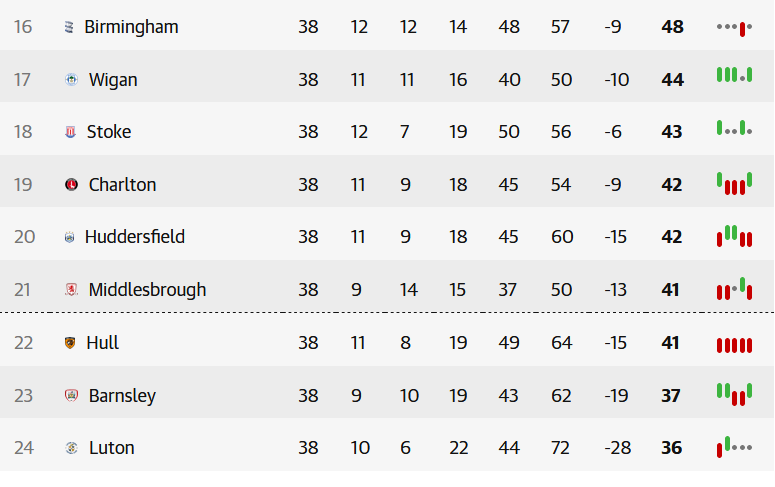Image resolution: width=775 pixels, height=487 pixels.
Task: Click Luton's recent form indicator
Action: pos(734,447)
